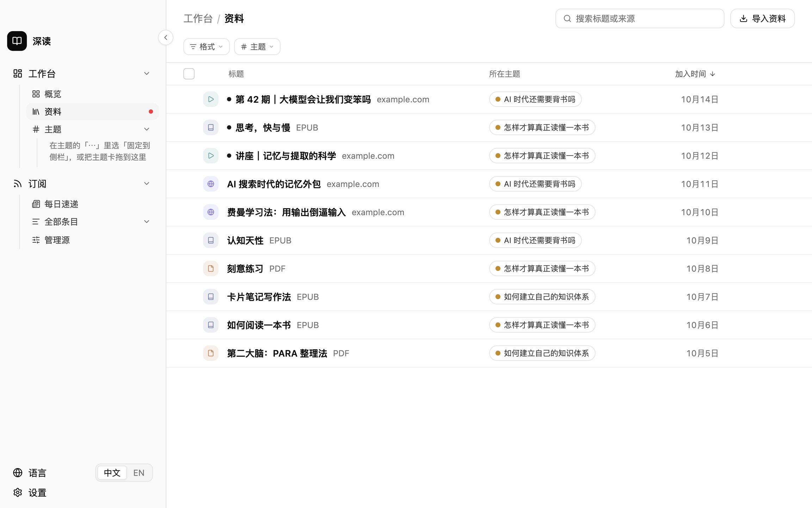Click the PDF icon for 第二大脑 row
This screenshot has height=508, width=812.
coord(211,353)
